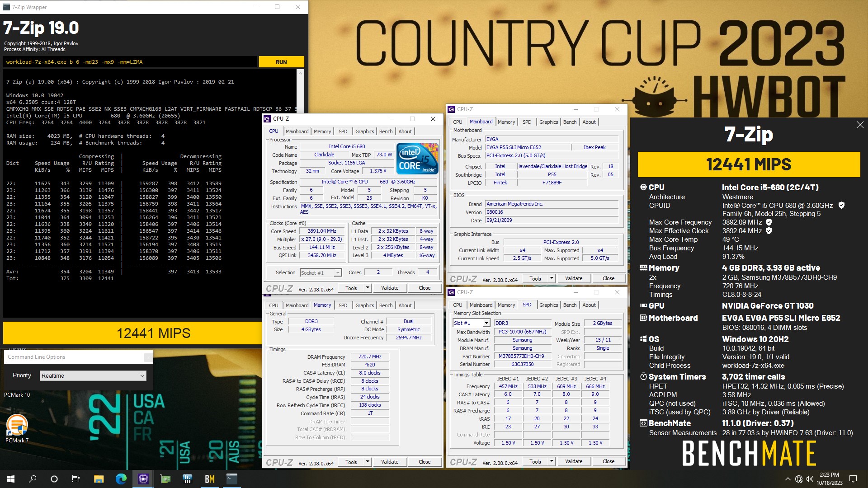Click the verified shield beside CPUID
Viewport: 868px width, 488px height.
click(841, 205)
